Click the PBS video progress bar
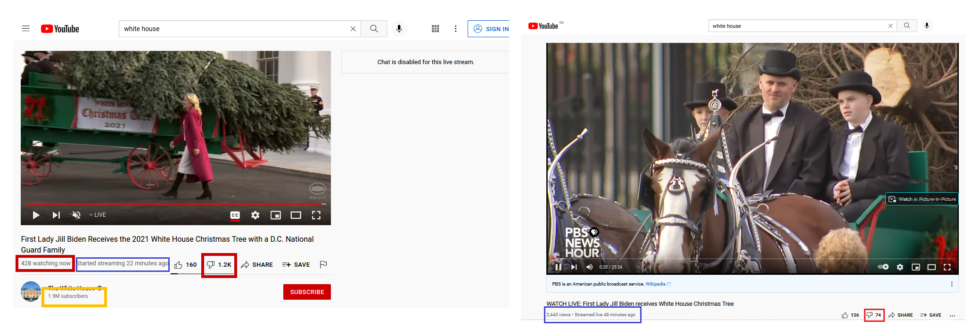This screenshot has width=980, height=336. click(x=752, y=259)
